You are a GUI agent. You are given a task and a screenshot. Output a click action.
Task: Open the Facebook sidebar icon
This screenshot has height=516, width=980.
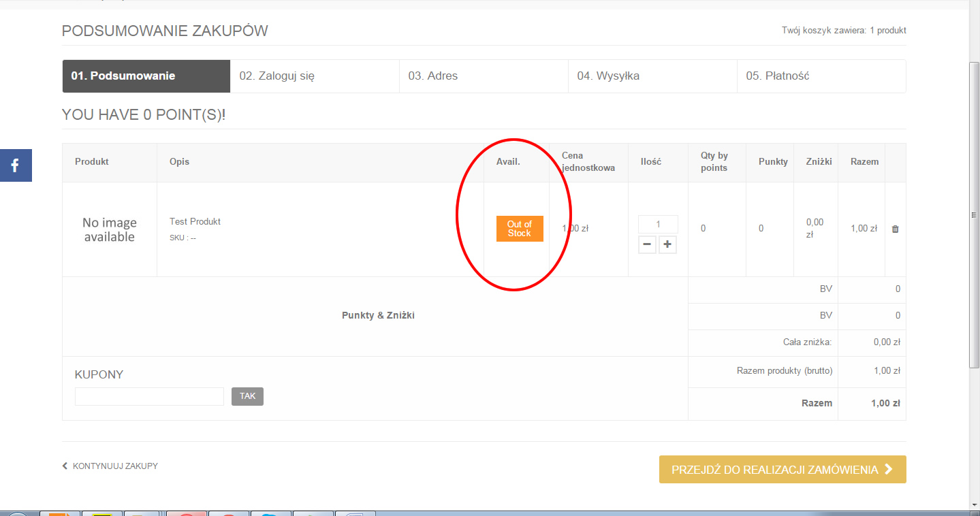click(16, 165)
